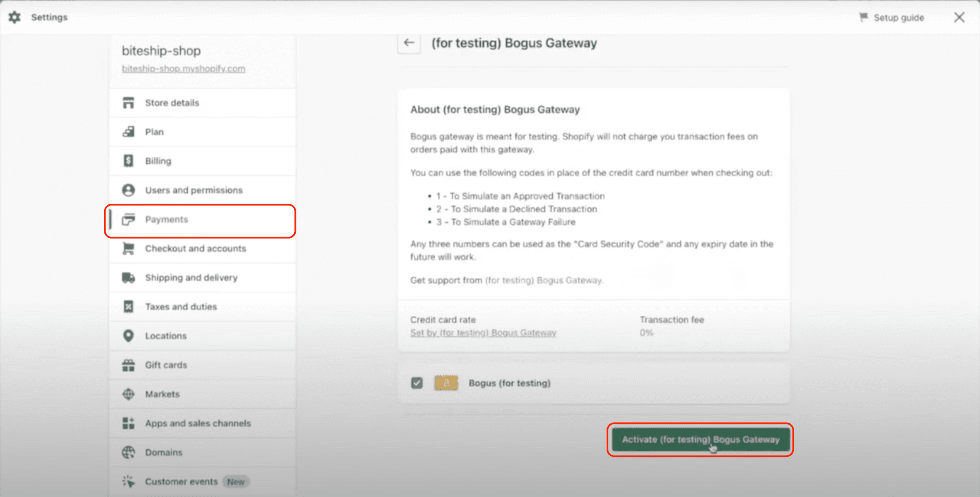Open Gift cards settings
Image resolution: width=980 pixels, height=497 pixels.
(x=202, y=365)
